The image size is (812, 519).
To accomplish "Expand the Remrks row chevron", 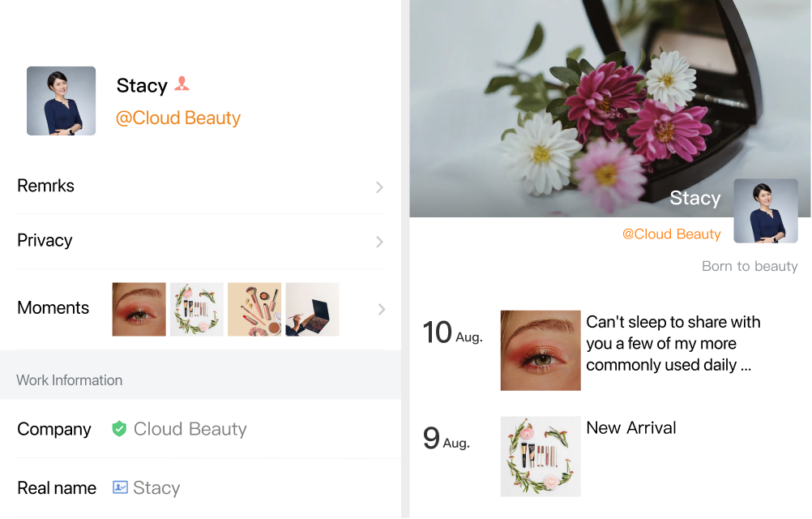I will pyautogui.click(x=379, y=187).
